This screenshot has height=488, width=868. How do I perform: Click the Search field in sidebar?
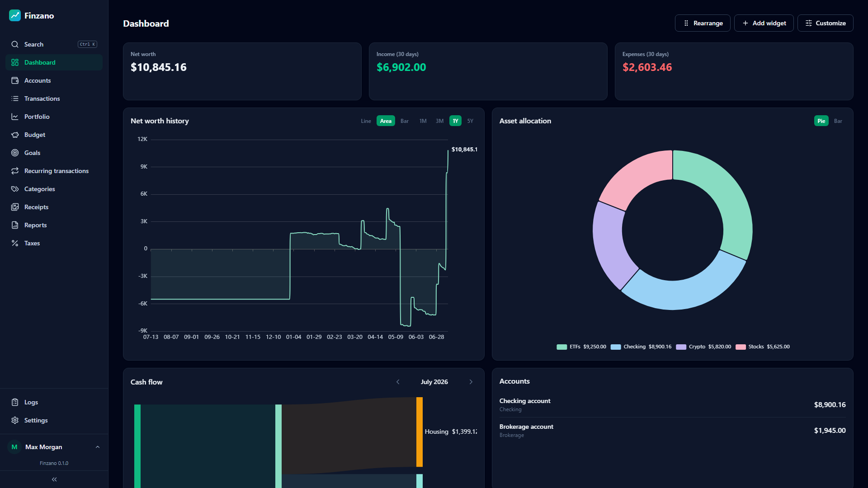point(54,44)
